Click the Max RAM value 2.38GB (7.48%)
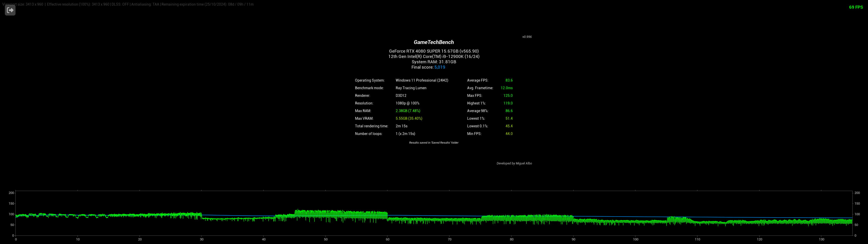The image size is (868, 244). 408,111
